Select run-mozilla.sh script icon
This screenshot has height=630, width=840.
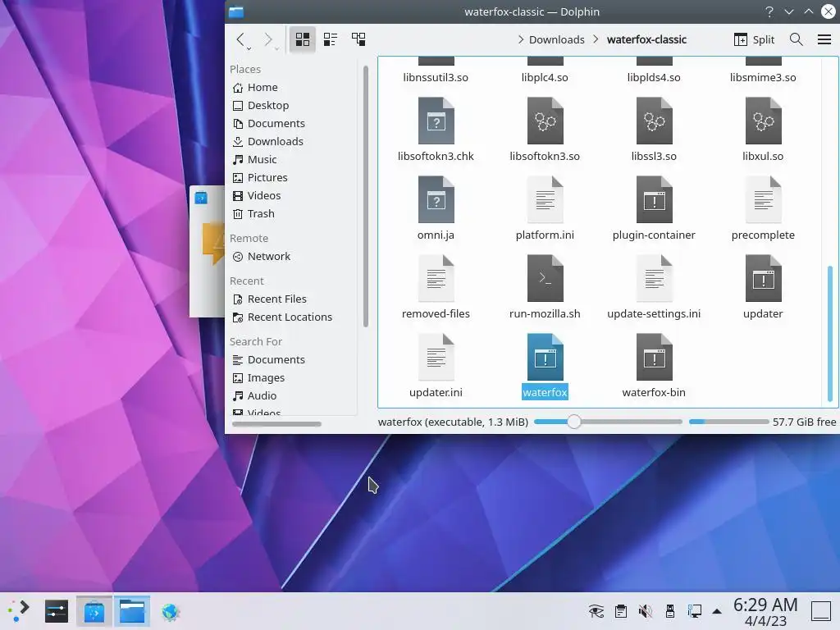pos(545,278)
